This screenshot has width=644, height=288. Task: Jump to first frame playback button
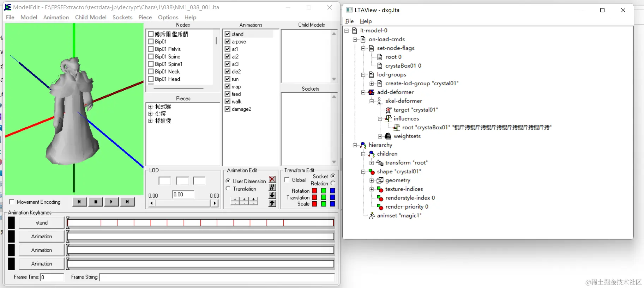(79, 202)
